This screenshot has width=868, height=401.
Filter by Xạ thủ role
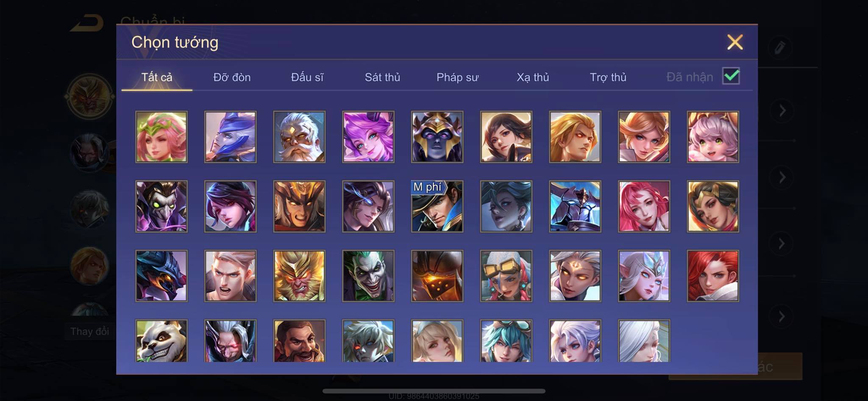coord(533,77)
